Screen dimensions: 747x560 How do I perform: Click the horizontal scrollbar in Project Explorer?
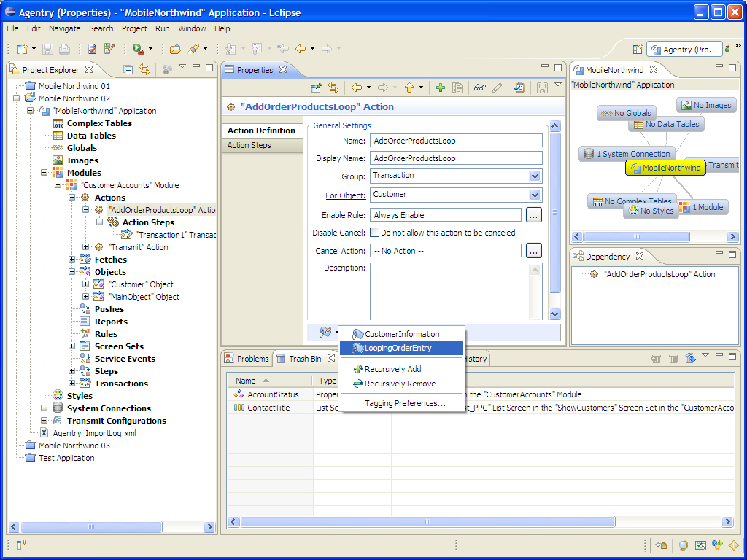(91, 526)
